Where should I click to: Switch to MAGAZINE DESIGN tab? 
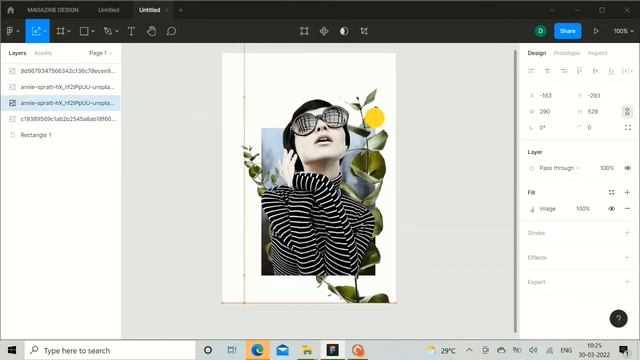pos(53,10)
